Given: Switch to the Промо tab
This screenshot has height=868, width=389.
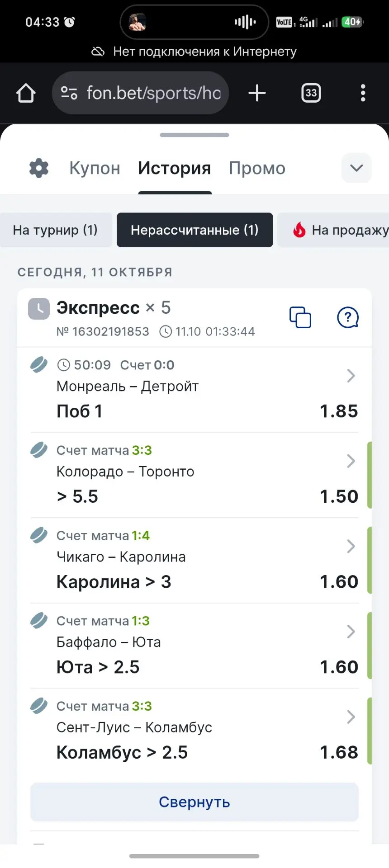Looking at the screenshot, I should (x=257, y=168).
